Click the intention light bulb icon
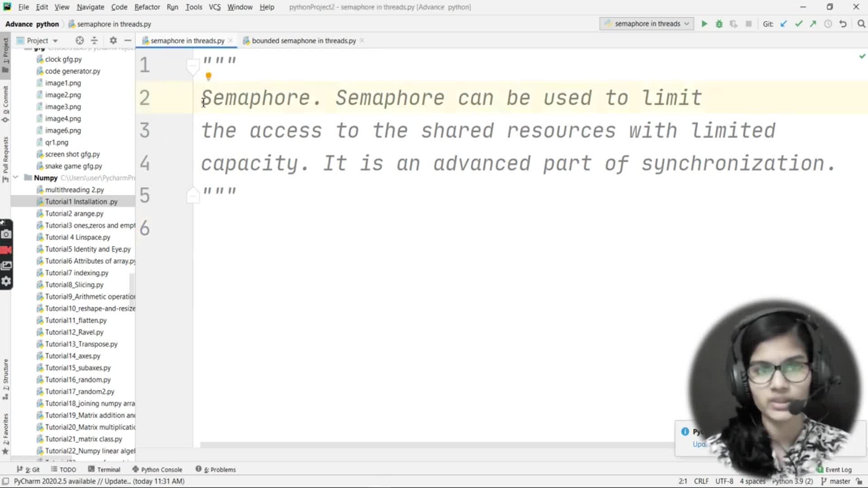 click(x=208, y=76)
